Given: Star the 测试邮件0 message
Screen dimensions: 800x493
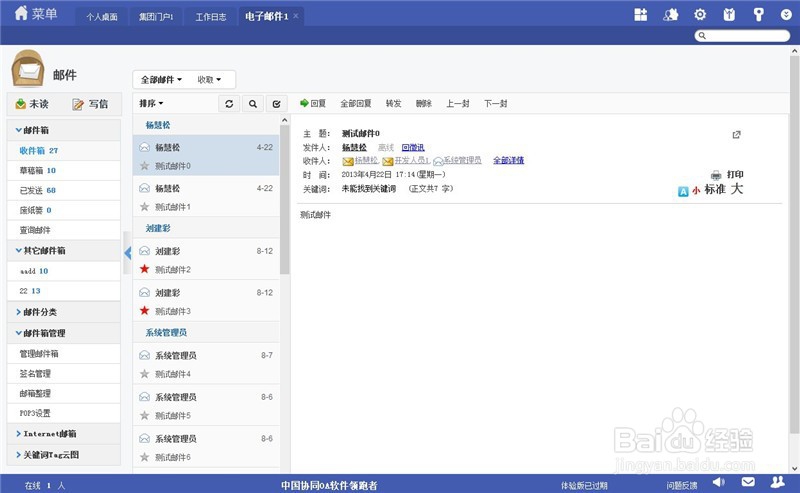Looking at the screenshot, I should tap(144, 166).
